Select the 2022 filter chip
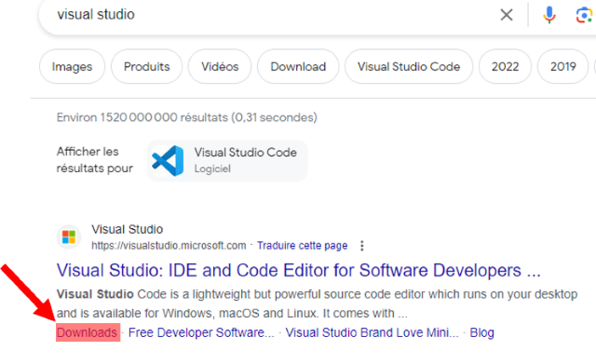Screen dimensions: 596x364 click(505, 66)
